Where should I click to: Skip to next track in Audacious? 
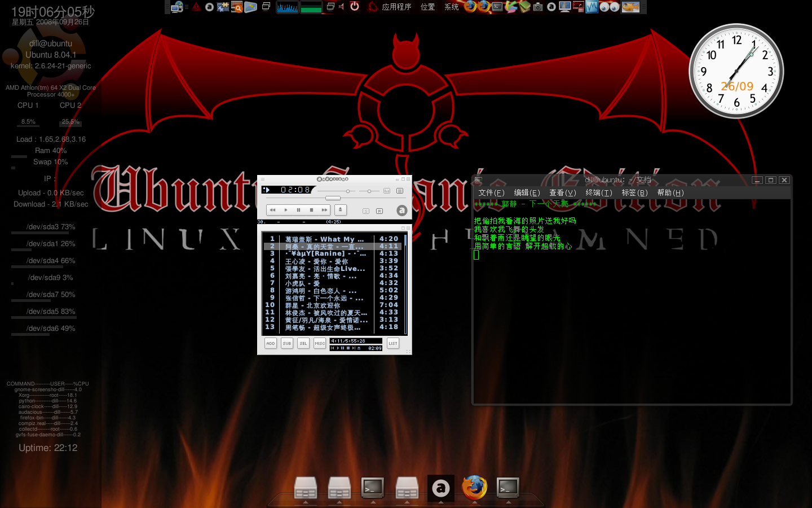point(324,210)
